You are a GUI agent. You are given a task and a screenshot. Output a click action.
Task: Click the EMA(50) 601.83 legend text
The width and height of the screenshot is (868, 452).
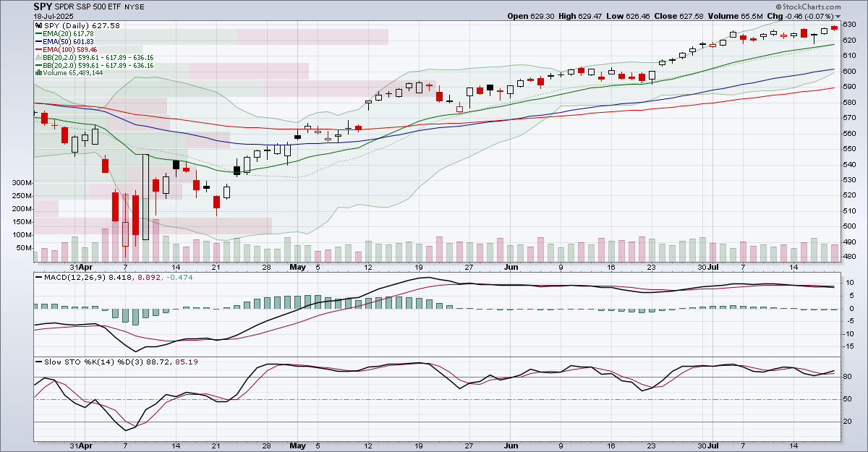69,41
